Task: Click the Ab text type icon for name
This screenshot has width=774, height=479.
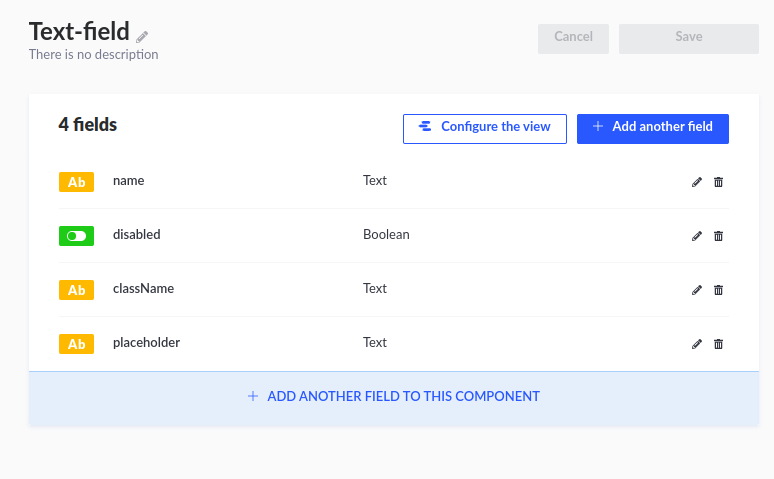Action: pyautogui.click(x=77, y=182)
